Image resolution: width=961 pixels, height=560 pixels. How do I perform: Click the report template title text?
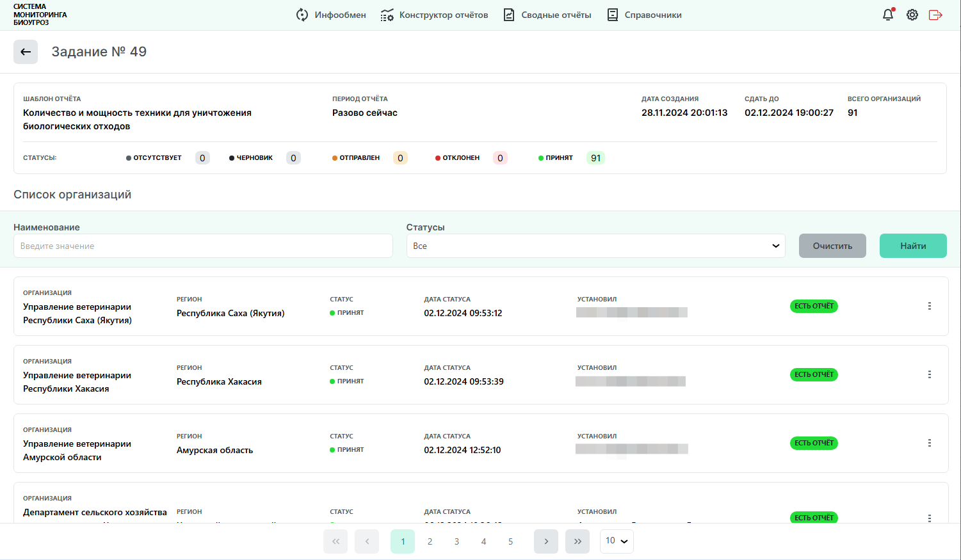click(x=137, y=120)
